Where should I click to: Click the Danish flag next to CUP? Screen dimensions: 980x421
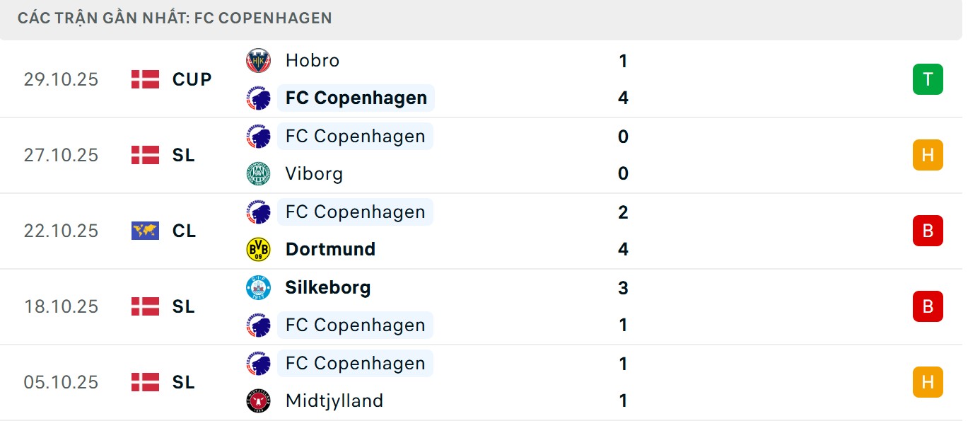point(145,79)
